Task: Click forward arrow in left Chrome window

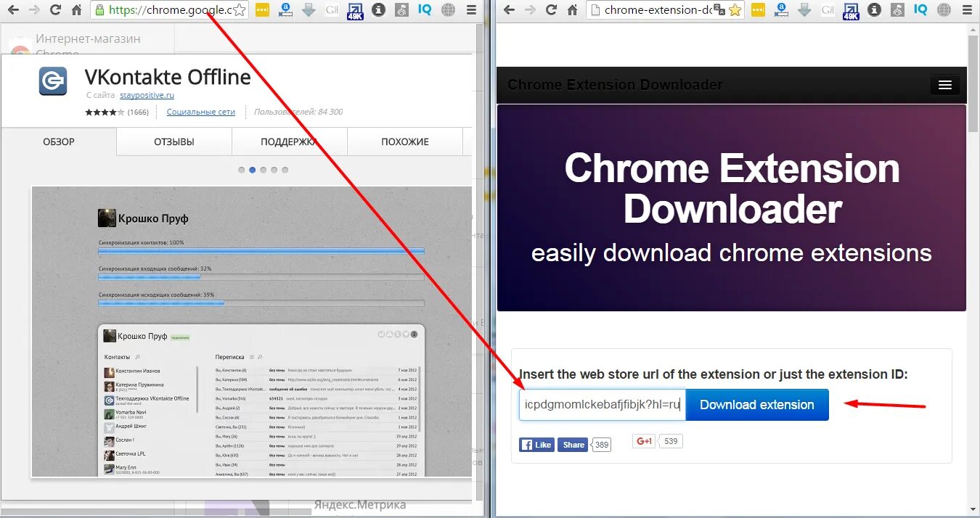Action: pos(33,10)
